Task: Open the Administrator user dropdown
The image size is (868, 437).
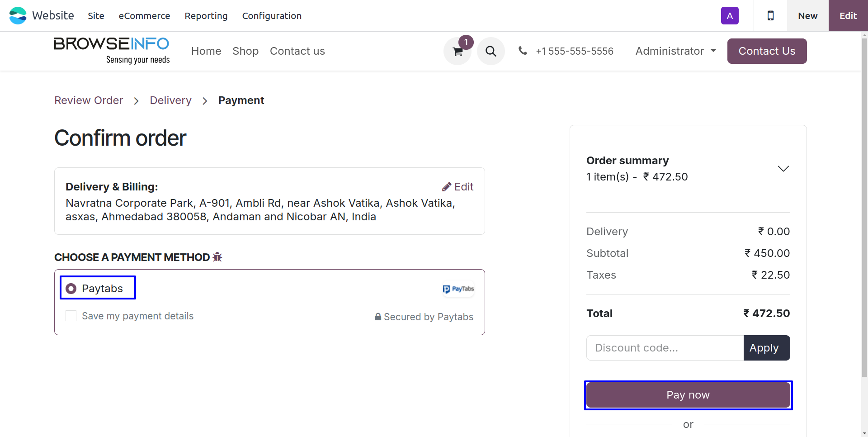Action: tap(675, 51)
